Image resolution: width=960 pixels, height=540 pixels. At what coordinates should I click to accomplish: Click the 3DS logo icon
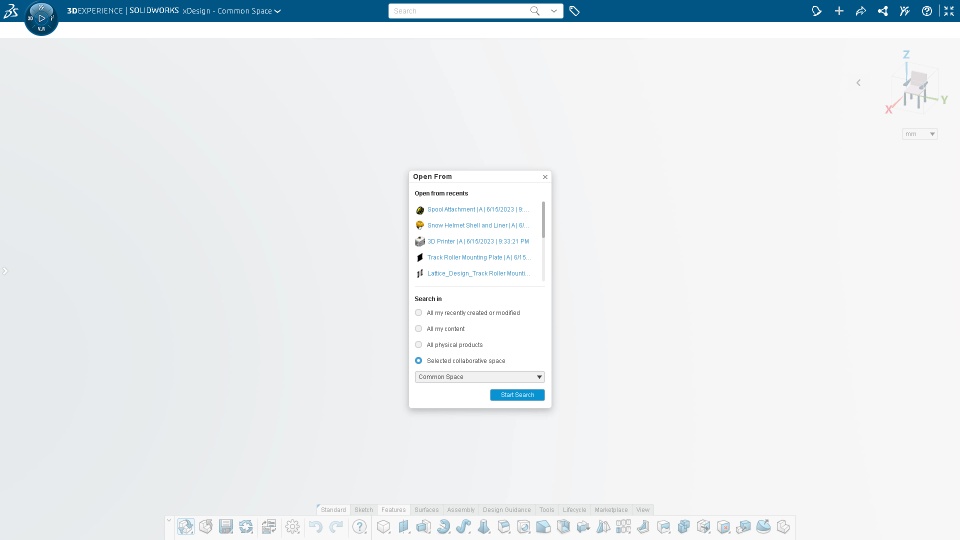pos(11,10)
